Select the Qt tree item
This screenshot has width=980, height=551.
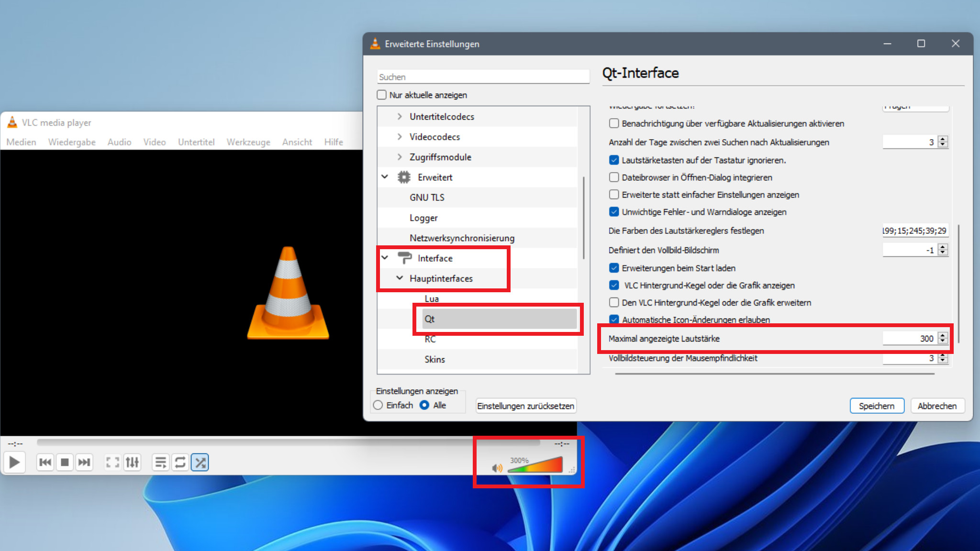[500, 319]
